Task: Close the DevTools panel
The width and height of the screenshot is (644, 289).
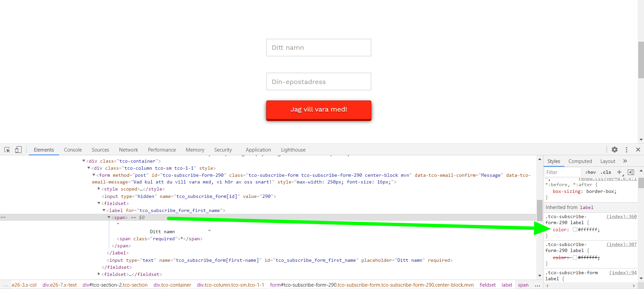Action: pos(638,150)
